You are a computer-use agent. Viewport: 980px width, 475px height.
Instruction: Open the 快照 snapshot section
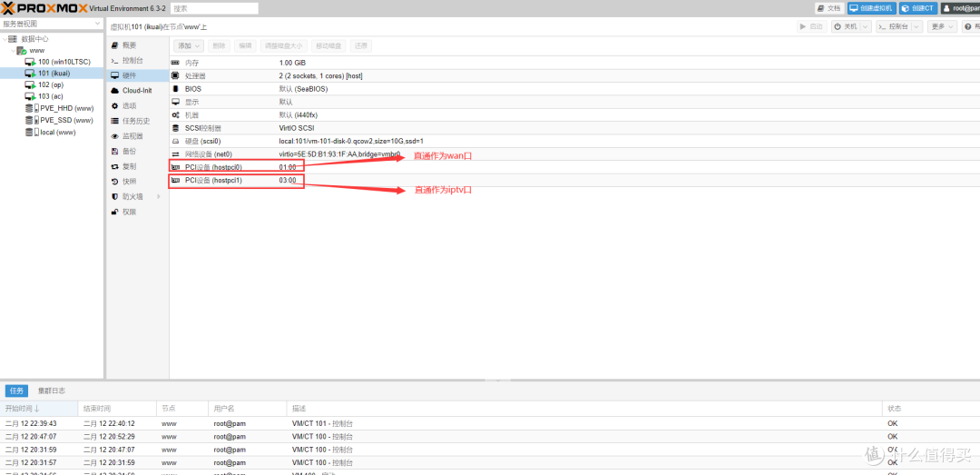click(129, 182)
